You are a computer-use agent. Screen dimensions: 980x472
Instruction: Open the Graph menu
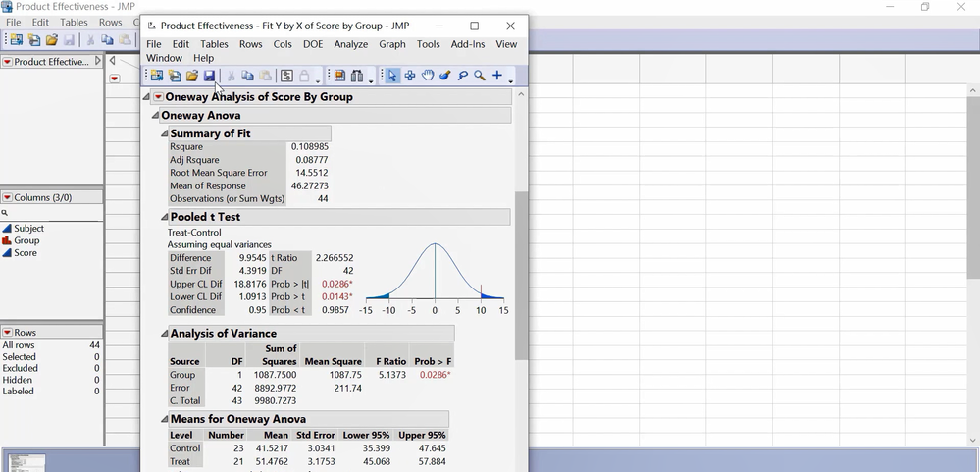coord(392,44)
